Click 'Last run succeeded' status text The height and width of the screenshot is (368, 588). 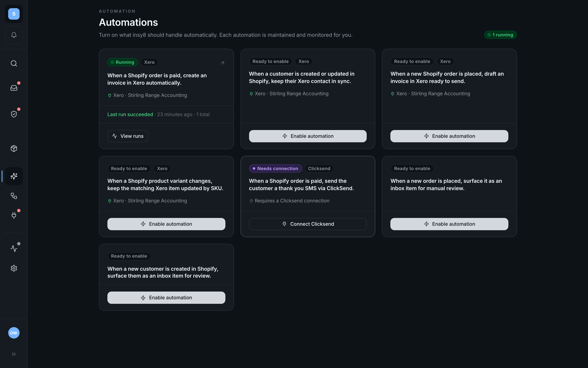(x=130, y=114)
